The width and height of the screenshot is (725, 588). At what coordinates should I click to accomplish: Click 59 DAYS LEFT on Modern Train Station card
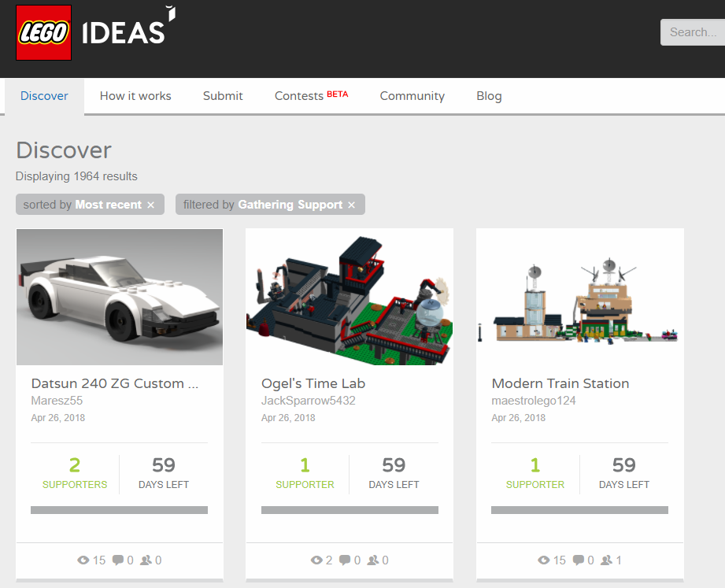click(624, 474)
